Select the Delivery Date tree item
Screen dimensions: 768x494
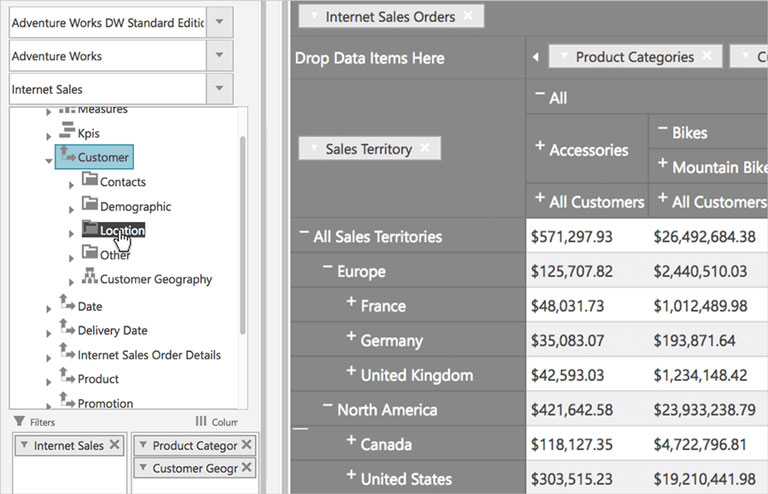click(112, 330)
